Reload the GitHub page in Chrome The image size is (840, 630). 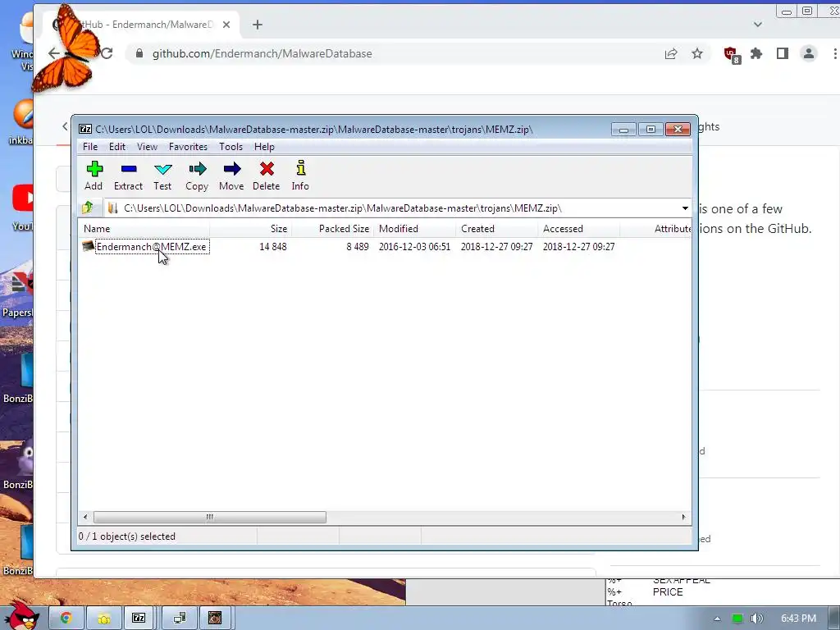click(x=107, y=53)
